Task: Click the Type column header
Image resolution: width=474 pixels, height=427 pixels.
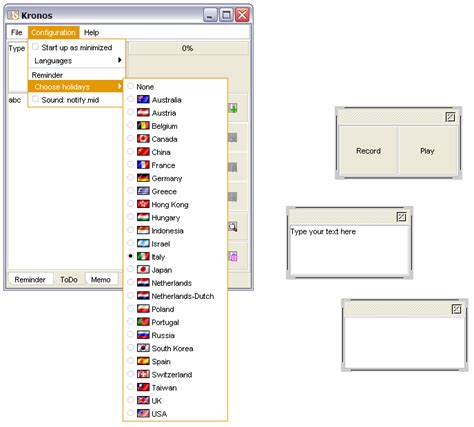Action: (x=17, y=48)
